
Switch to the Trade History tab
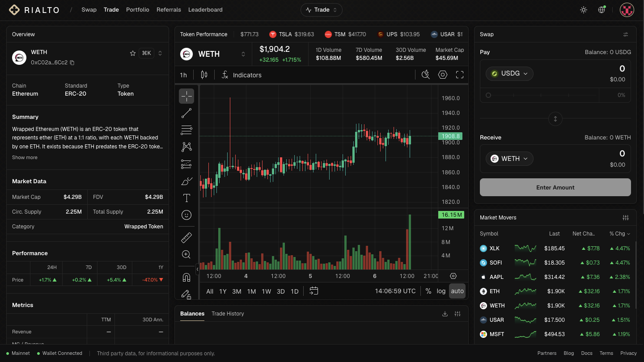coord(228,314)
